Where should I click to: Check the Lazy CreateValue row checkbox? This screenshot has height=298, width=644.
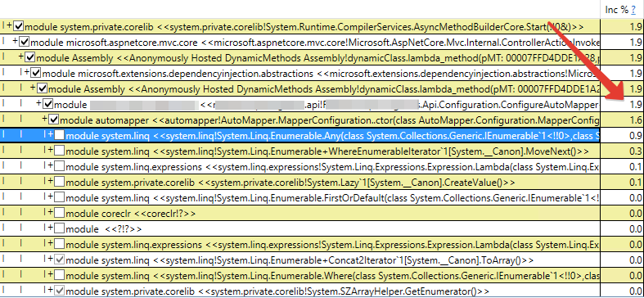coord(60,182)
